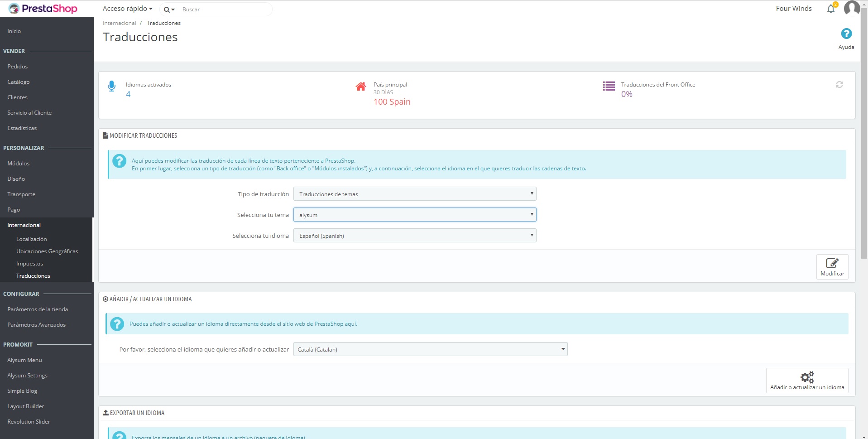Open the Català language dropdown
The height and width of the screenshot is (439, 868).
click(430, 349)
